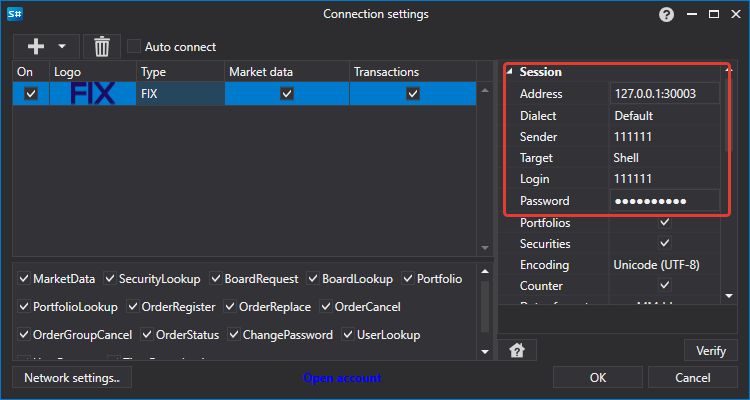The width and height of the screenshot is (750, 400).
Task: Click the plus add connection button
Action: 36,46
